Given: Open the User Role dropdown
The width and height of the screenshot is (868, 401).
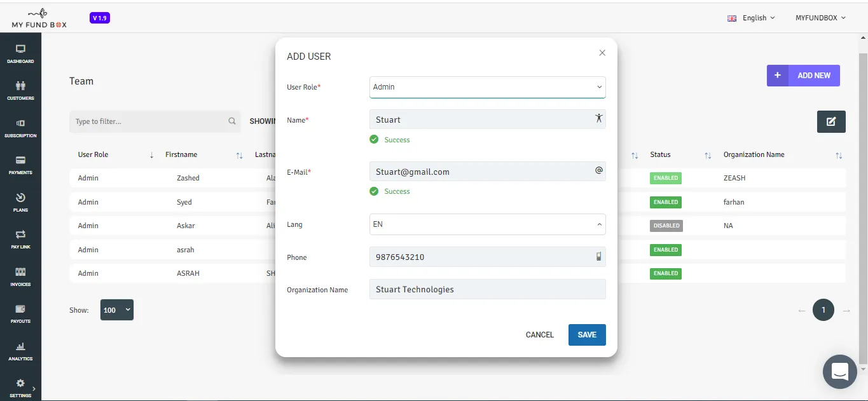Looking at the screenshot, I should tap(487, 87).
